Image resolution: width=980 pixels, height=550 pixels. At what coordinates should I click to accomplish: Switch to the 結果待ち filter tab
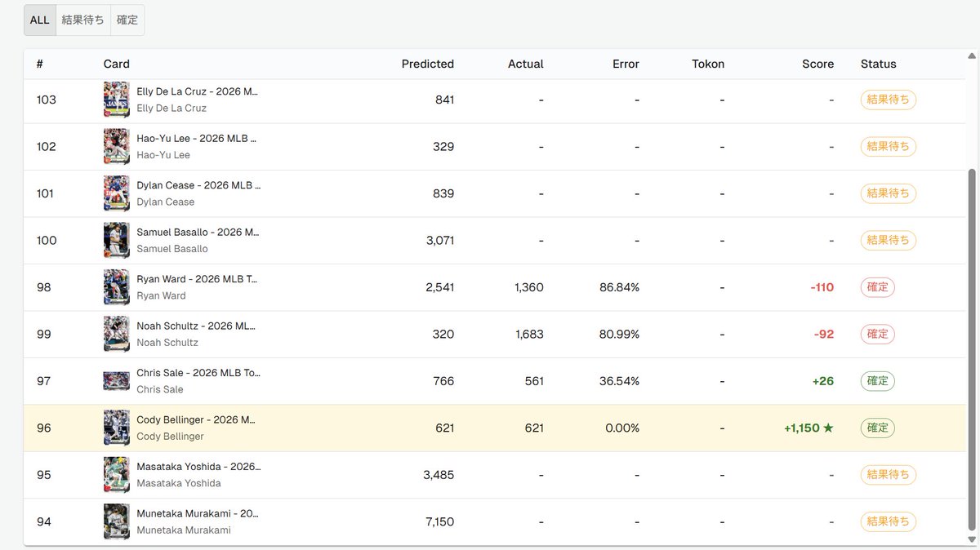point(82,20)
